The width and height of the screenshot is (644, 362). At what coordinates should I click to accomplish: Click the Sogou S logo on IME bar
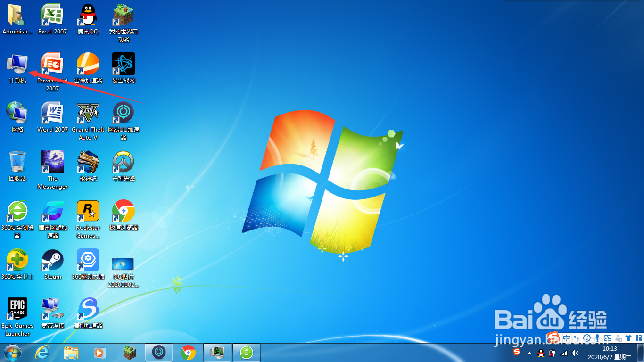pos(553,338)
